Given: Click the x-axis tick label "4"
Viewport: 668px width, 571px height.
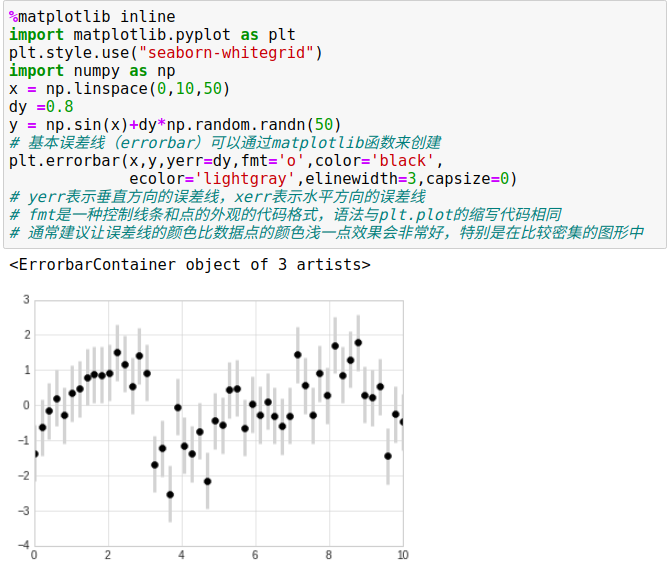Looking at the screenshot, I should [181, 555].
